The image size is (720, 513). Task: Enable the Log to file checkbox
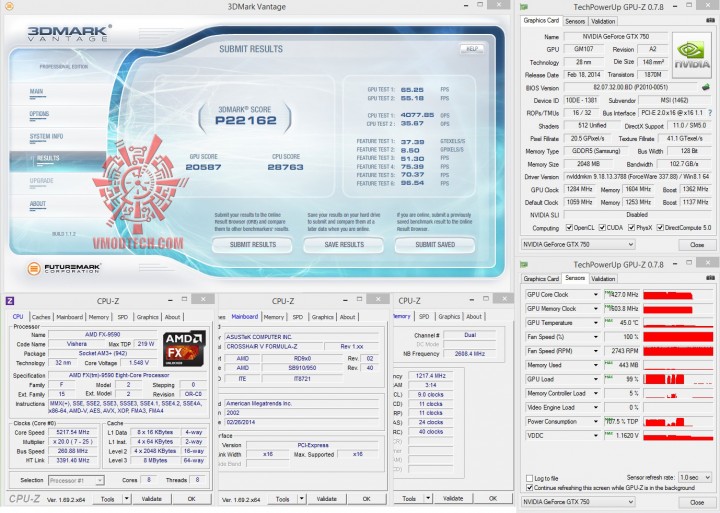[x=529, y=478]
